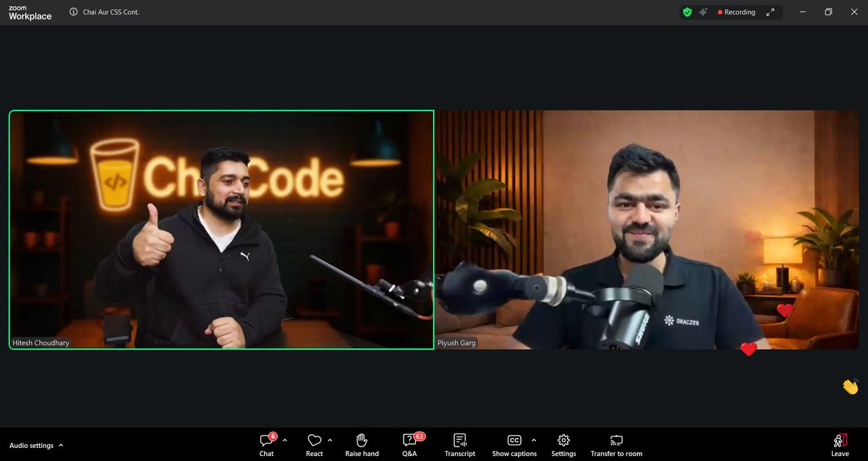This screenshot has width=868, height=461.
Task: Click the Hitesh Choudhary name label
Action: point(41,342)
